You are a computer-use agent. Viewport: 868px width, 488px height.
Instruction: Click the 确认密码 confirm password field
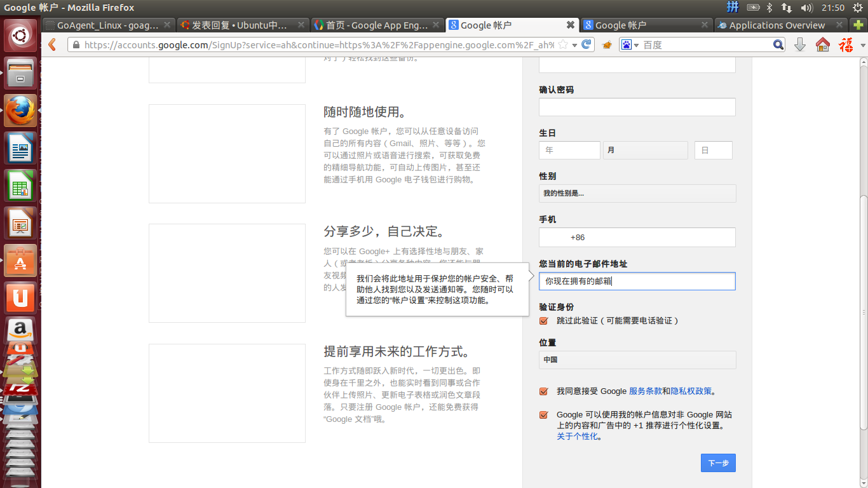[637, 107]
